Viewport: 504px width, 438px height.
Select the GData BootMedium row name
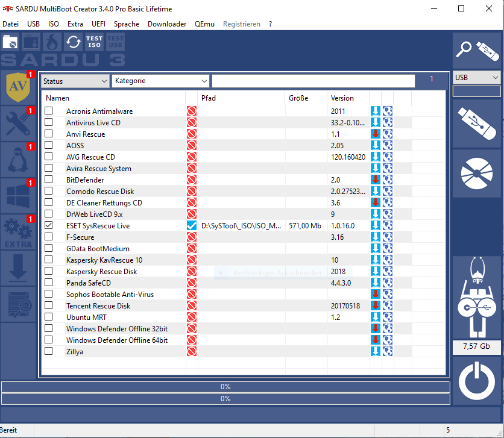[98, 249]
